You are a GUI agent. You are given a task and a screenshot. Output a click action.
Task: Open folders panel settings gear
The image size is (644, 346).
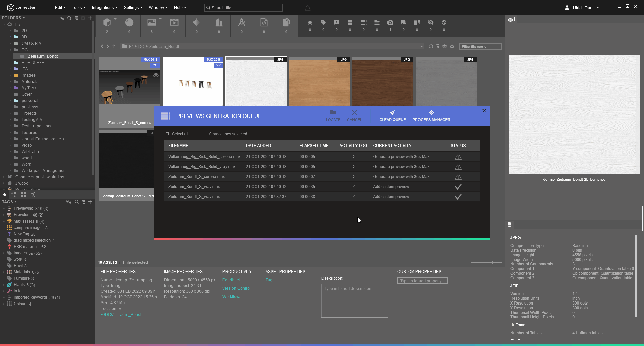(83, 18)
